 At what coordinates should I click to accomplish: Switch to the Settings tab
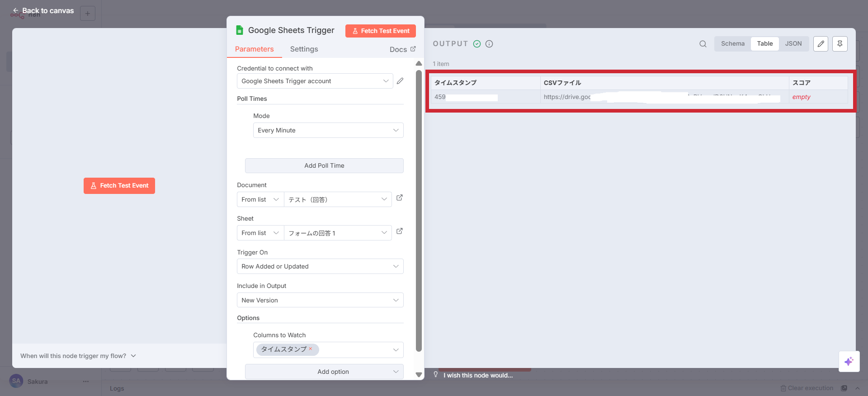click(x=304, y=49)
